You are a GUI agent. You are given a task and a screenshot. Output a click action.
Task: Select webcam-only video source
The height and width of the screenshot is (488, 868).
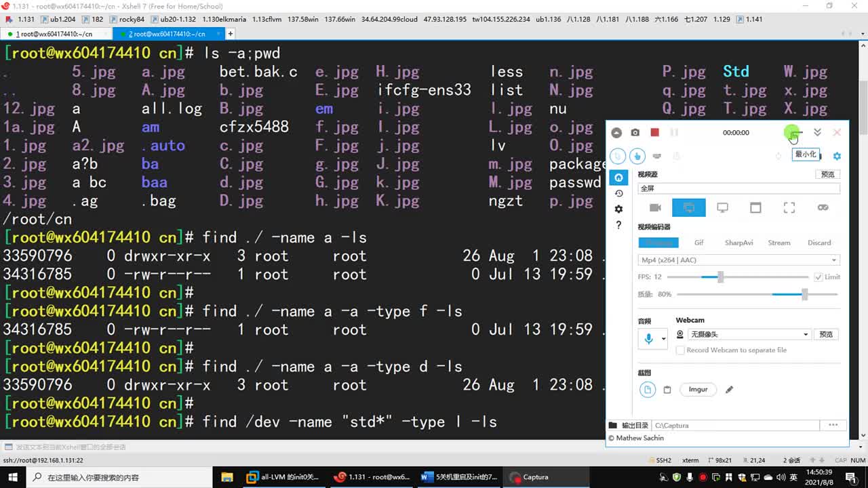pos(655,208)
